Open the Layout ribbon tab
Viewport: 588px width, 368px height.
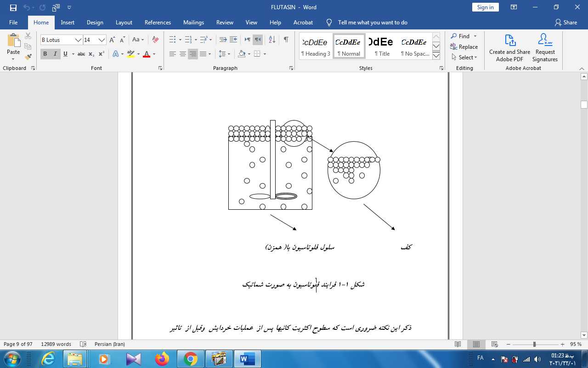point(124,23)
